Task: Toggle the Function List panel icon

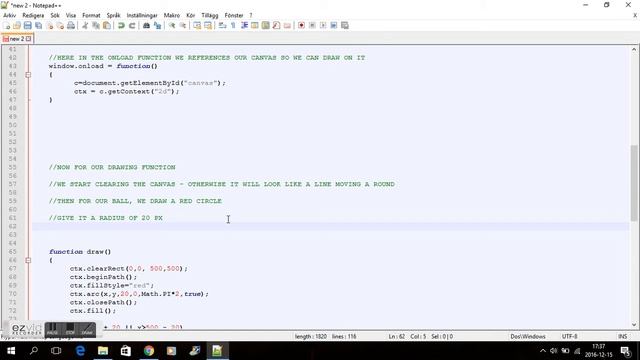Action: click(x=276, y=25)
